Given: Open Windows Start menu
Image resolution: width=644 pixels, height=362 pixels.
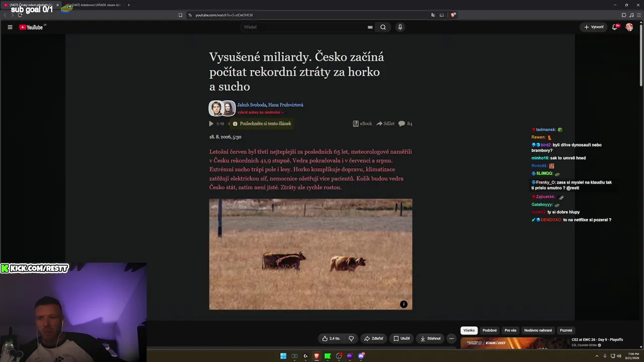Looking at the screenshot, I should (x=283, y=356).
